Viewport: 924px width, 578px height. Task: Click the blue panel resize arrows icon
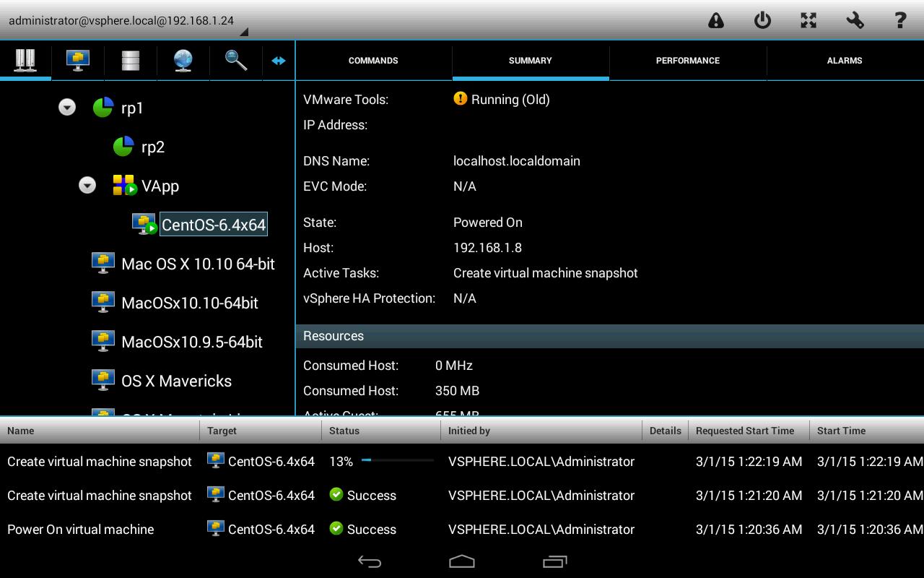pyautogui.click(x=279, y=61)
